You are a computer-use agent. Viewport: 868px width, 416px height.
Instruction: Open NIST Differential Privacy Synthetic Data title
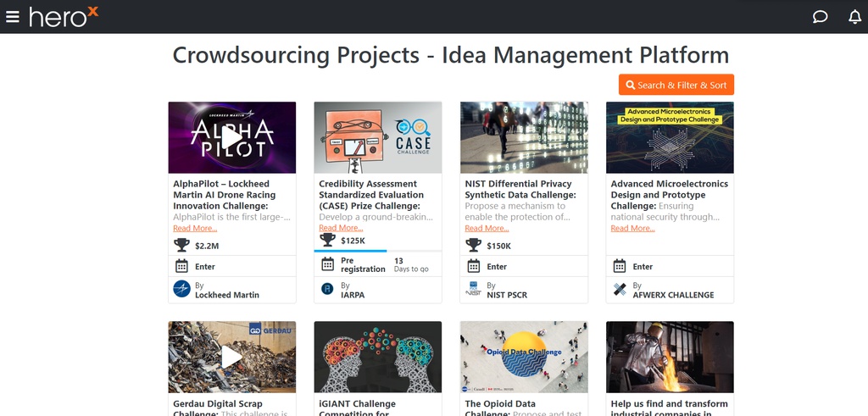(x=520, y=189)
